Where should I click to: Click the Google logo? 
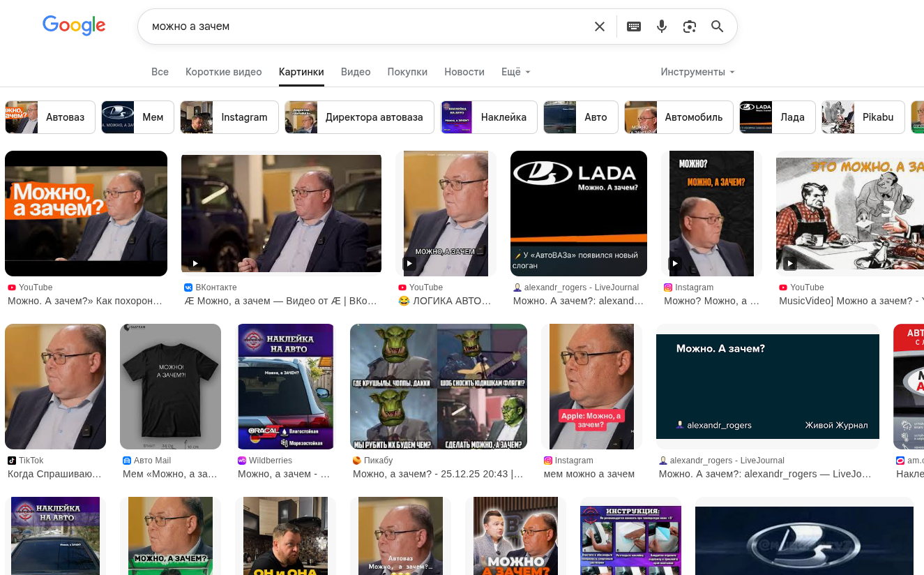pyautogui.click(x=74, y=26)
